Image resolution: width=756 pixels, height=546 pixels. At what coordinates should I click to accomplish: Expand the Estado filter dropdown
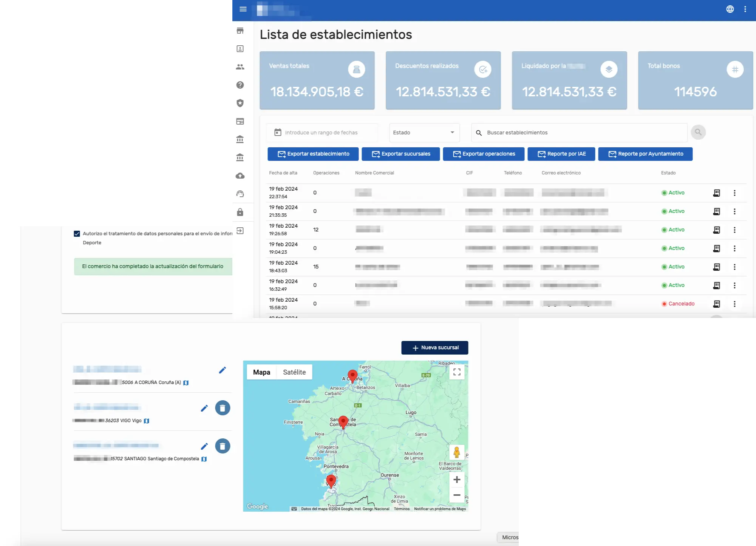(x=424, y=133)
